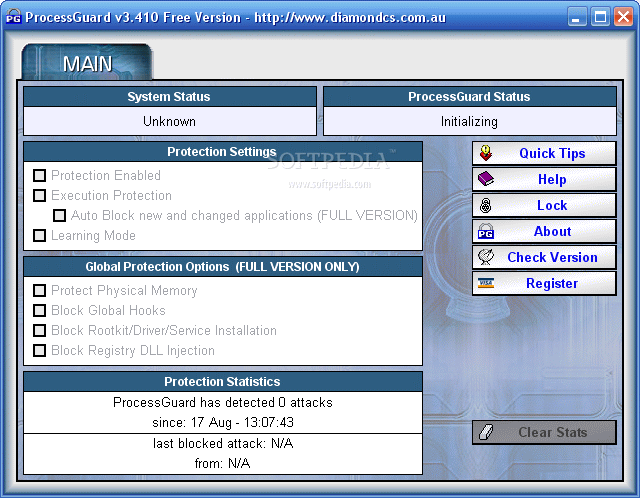Click the Check Version button
640x498 pixels.
(x=544, y=257)
